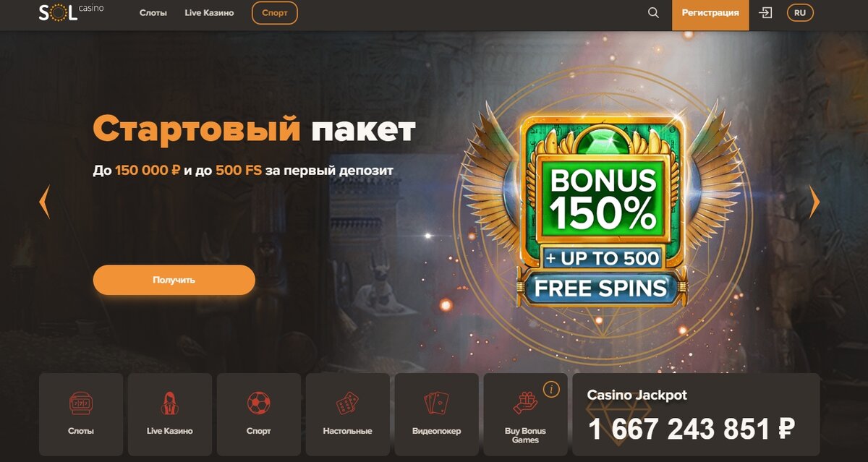
Task: Click the Регистрация button
Action: (x=710, y=13)
